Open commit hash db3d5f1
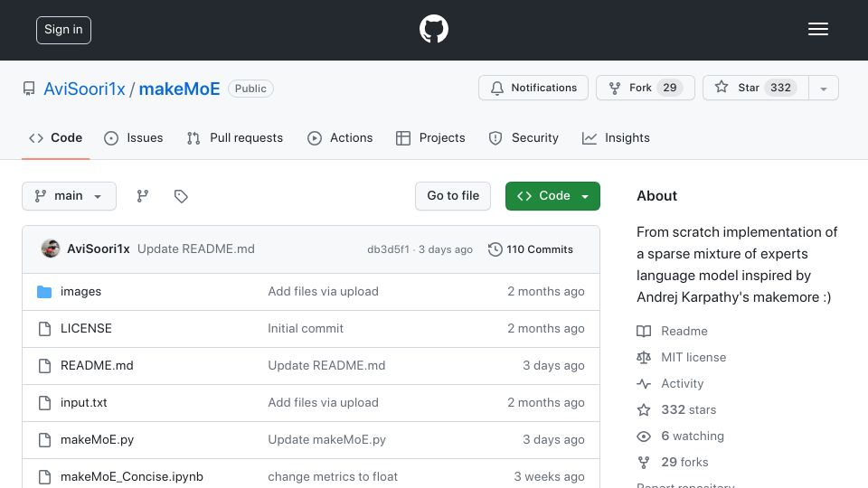868x488 pixels. coord(388,249)
